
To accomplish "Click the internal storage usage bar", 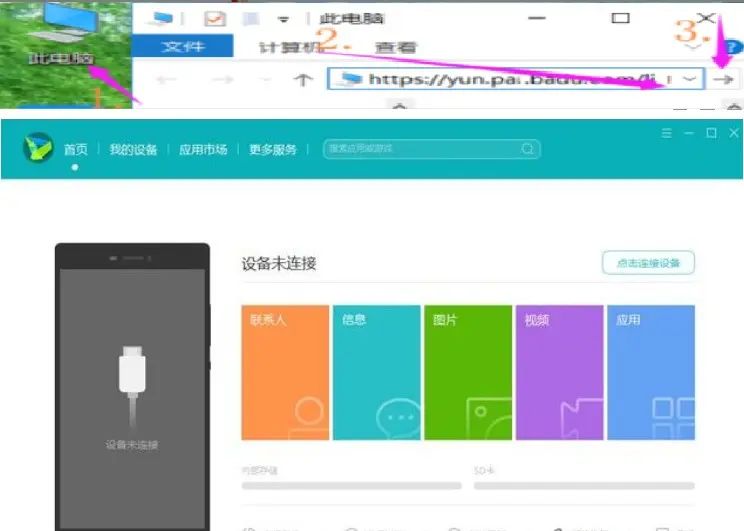I will click(352, 485).
